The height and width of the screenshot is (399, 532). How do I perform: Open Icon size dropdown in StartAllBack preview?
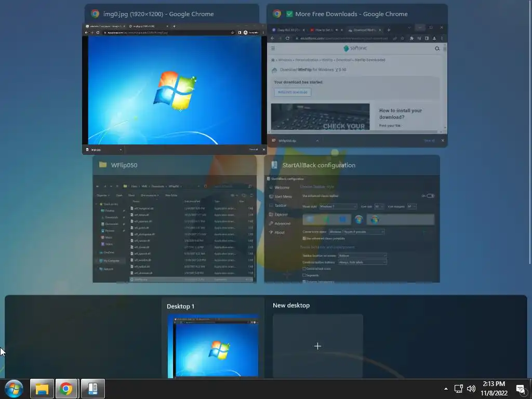click(x=379, y=206)
